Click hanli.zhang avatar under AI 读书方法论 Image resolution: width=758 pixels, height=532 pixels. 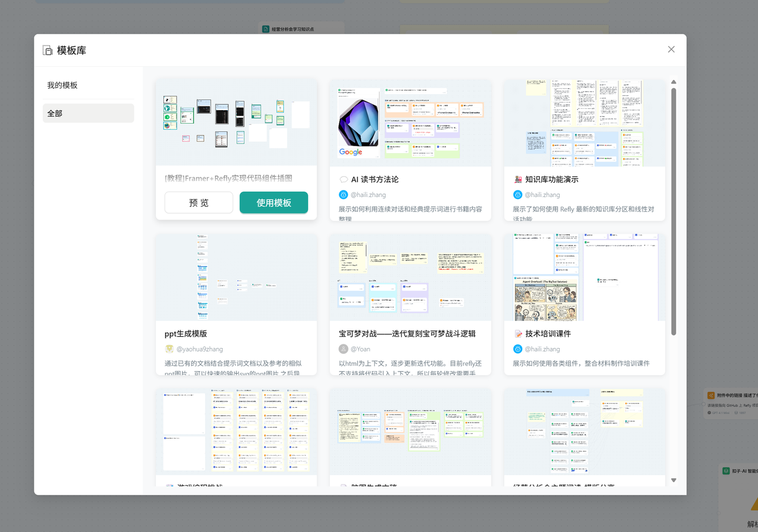click(343, 195)
